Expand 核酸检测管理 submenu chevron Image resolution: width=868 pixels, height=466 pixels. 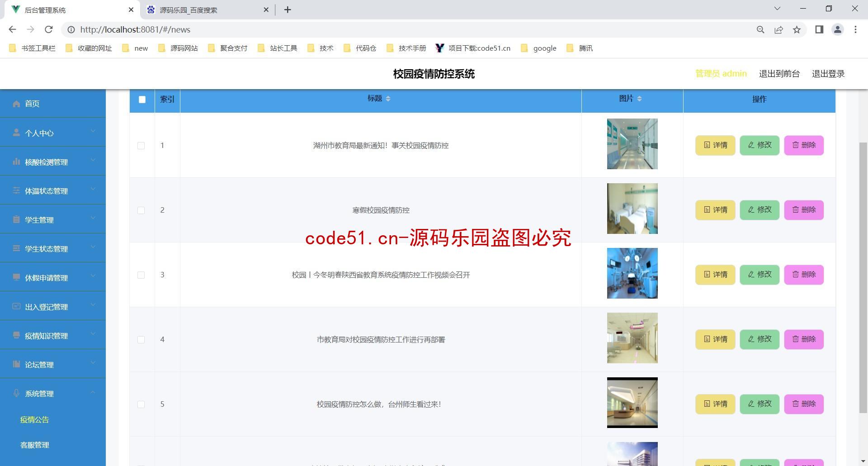coord(93,160)
